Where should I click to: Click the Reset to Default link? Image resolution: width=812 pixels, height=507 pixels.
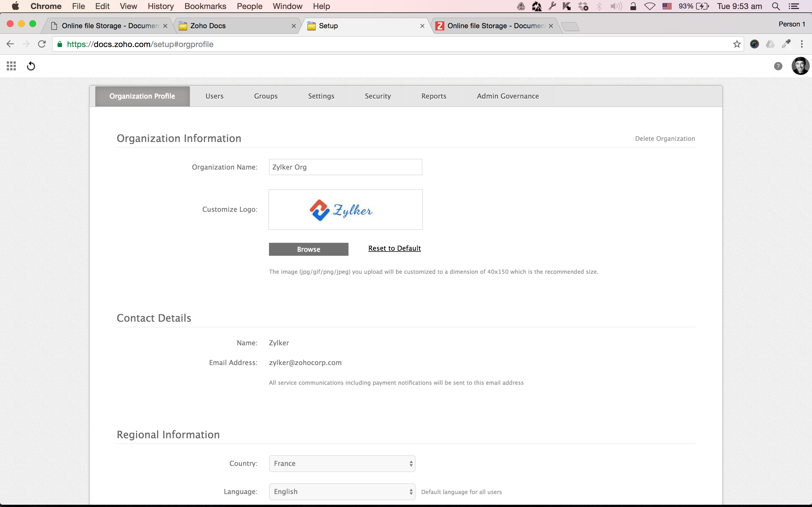[x=394, y=248]
